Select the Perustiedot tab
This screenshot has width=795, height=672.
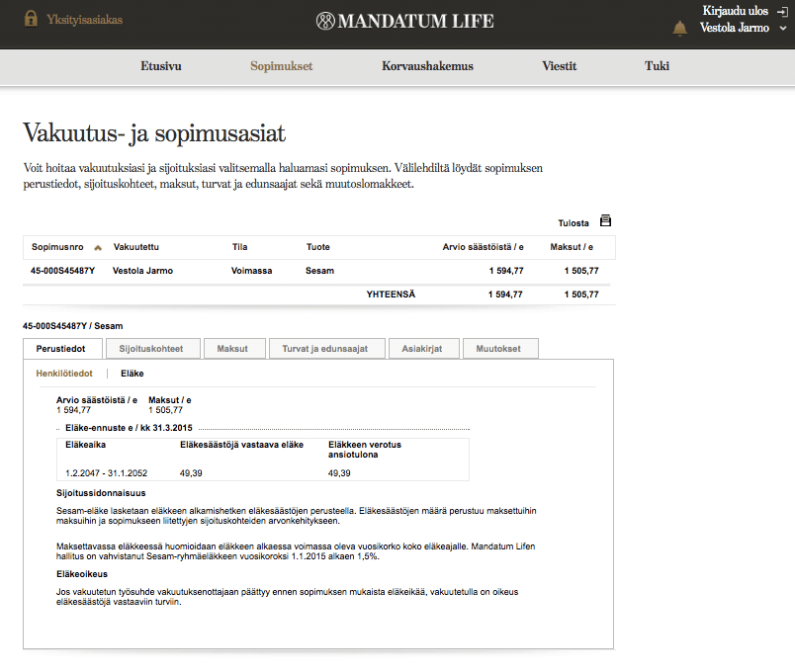click(x=63, y=349)
